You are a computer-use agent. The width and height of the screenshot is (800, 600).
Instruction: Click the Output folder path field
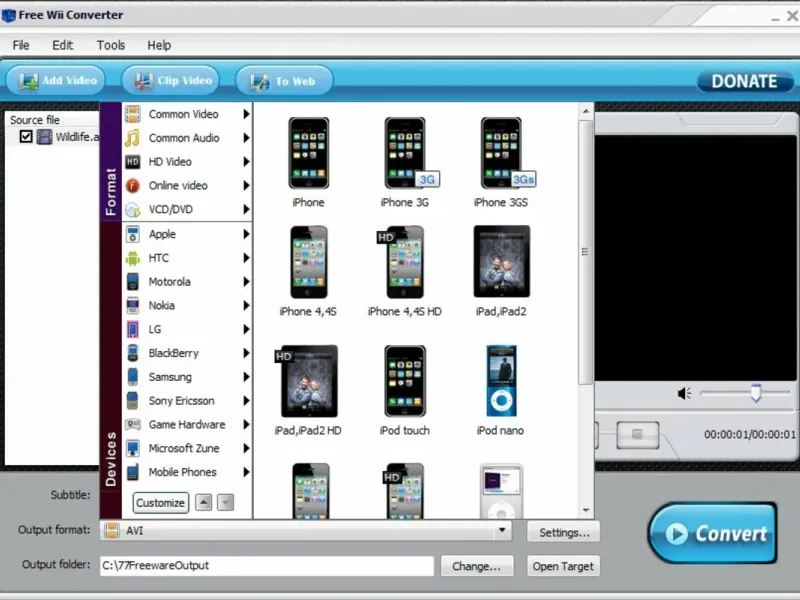pos(267,565)
